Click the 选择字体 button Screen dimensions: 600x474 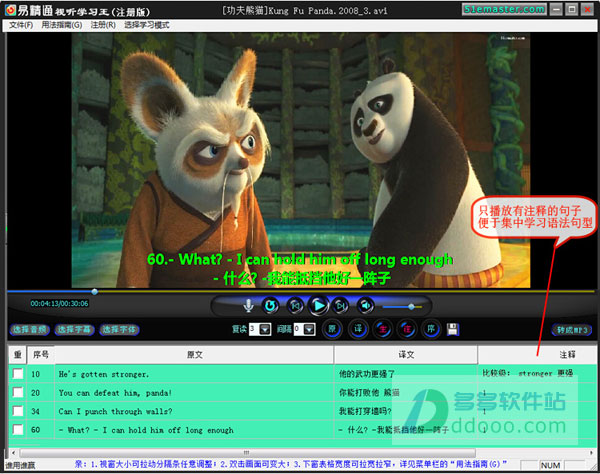pyautogui.click(x=119, y=329)
